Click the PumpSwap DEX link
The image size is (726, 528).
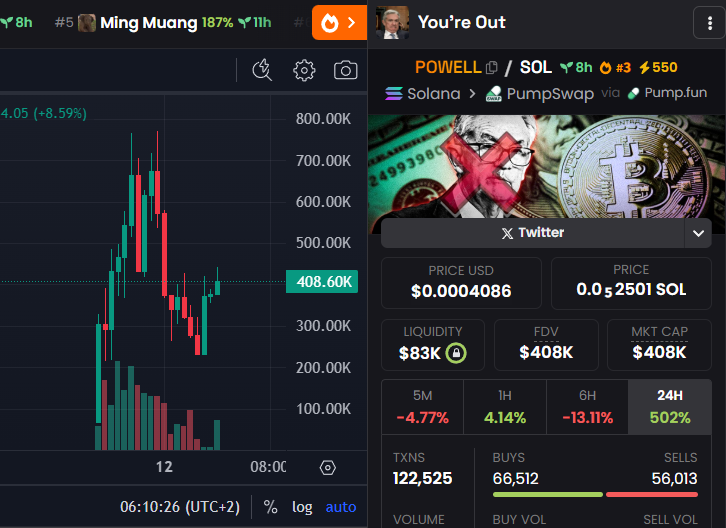pyautogui.click(x=539, y=94)
